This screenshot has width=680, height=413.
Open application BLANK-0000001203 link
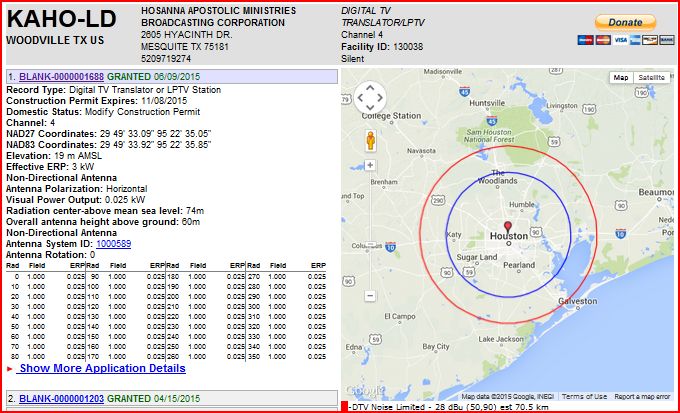coord(62,398)
